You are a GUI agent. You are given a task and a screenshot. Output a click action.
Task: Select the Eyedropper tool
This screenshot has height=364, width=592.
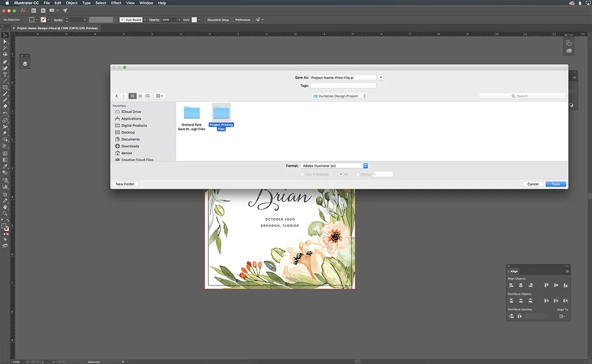coord(5,167)
